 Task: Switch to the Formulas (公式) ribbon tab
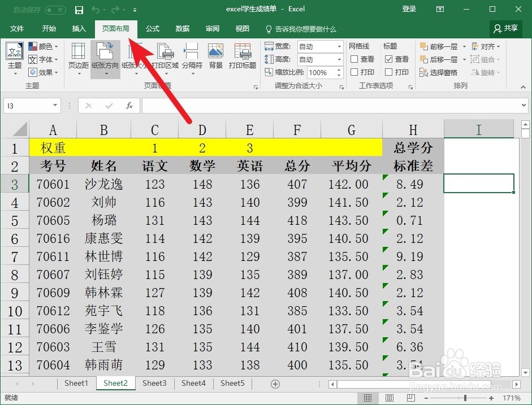(152, 29)
